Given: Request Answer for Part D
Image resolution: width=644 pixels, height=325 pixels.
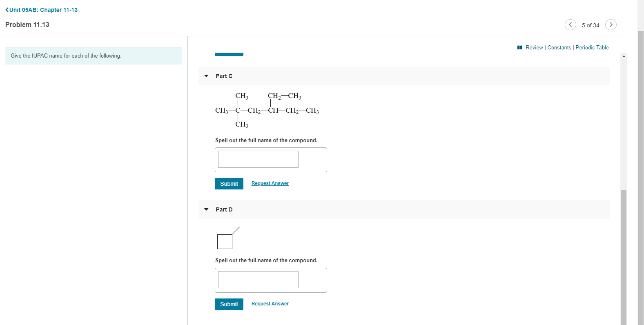Looking at the screenshot, I should (x=270, y=303).
